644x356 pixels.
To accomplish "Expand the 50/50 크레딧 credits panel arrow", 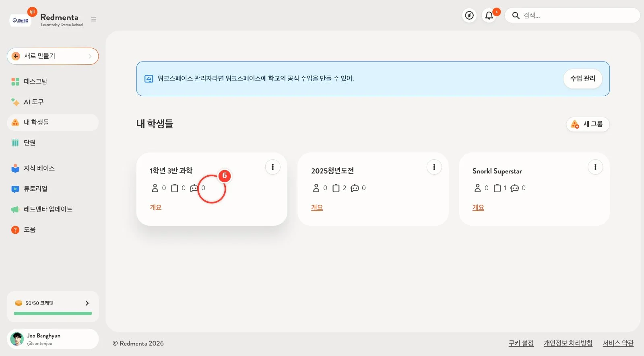I will [87, 303].
